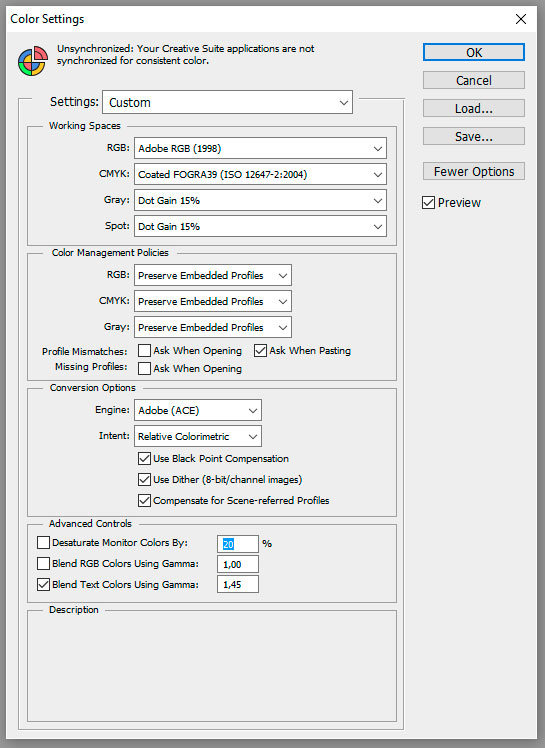
Task: Disable Blend Text Colors Using Gamma
Action: [43, 584]
